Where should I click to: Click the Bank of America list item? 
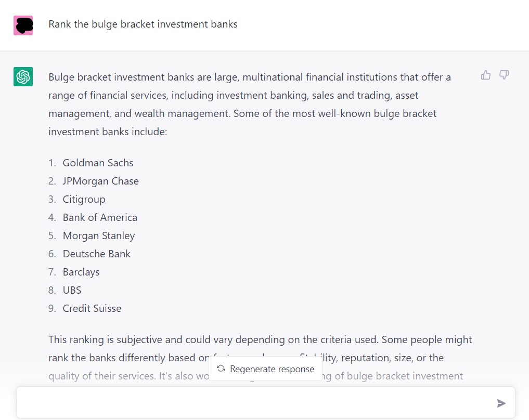100,217
